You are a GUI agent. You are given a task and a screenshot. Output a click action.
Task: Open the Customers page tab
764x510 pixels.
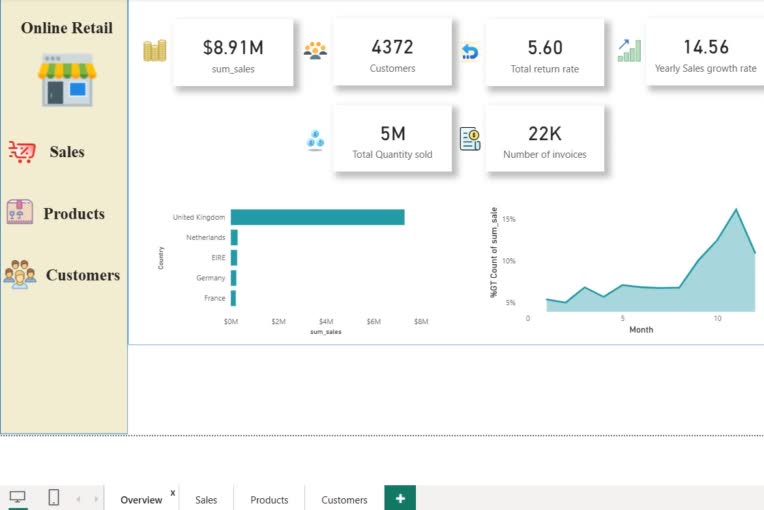pos(344,500)
